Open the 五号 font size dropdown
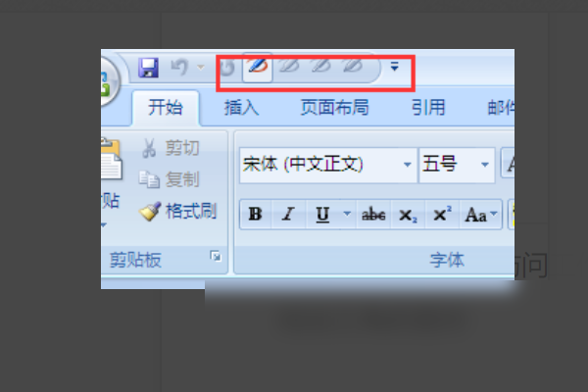This screenshot has width=588, height=392. click(485, 165)
